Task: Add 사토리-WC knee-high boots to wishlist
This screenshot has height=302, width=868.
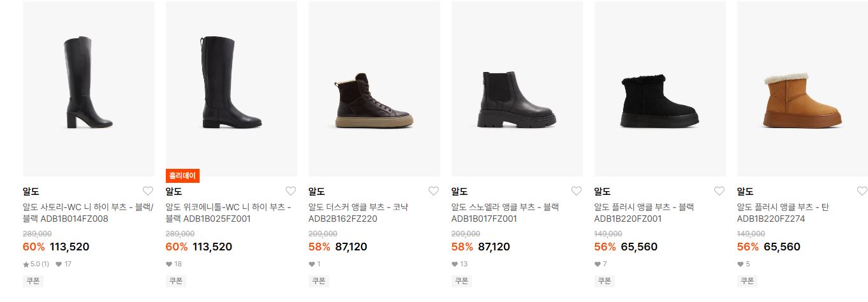Action: (148, 191)
